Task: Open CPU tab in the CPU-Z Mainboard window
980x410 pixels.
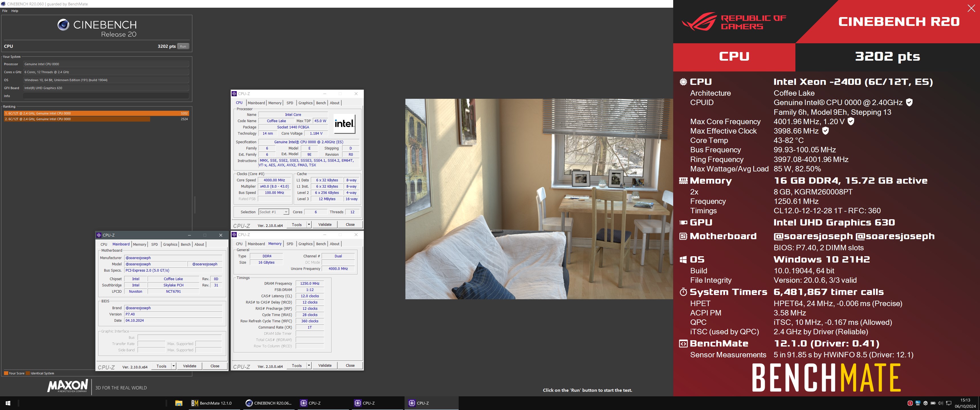Action: (x=103, y=244)
